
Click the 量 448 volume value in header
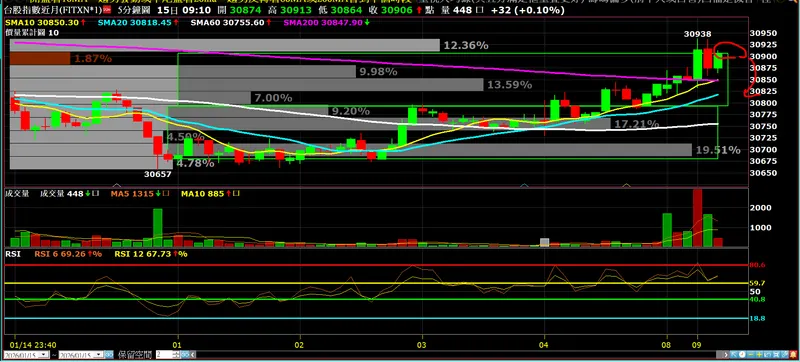[x=463, y=9]
